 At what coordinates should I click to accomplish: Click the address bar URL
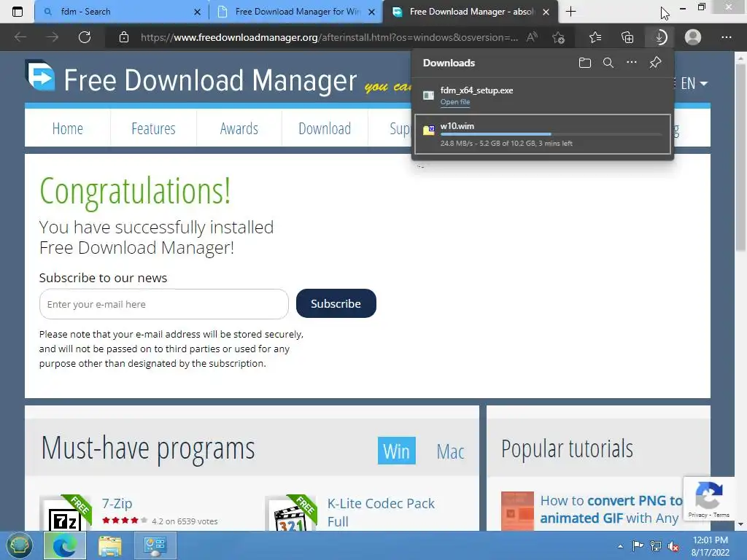click(x=329, y=37)
